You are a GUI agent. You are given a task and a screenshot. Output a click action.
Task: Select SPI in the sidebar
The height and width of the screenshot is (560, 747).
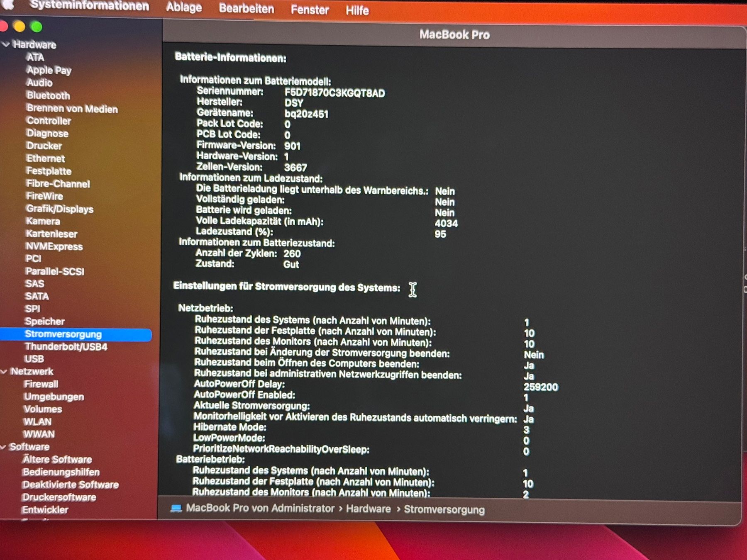32,309
